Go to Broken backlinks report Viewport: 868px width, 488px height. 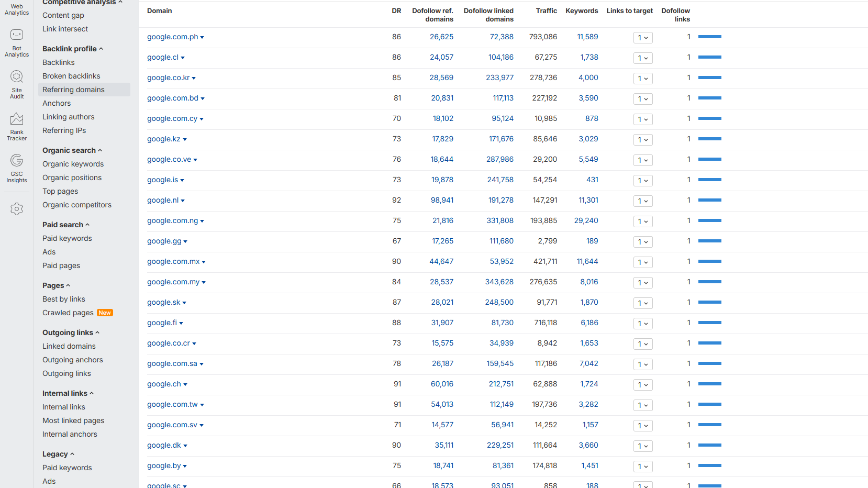71,76
